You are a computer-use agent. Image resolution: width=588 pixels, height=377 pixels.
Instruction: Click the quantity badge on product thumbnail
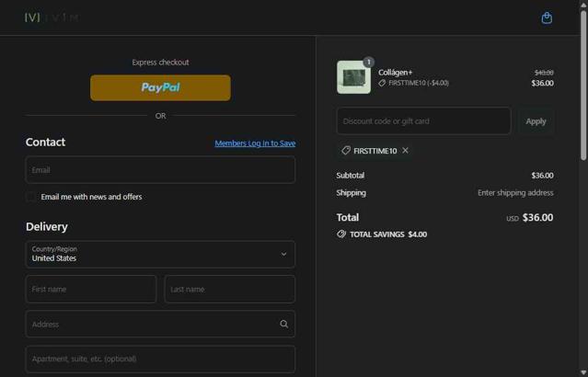point(369,62)
